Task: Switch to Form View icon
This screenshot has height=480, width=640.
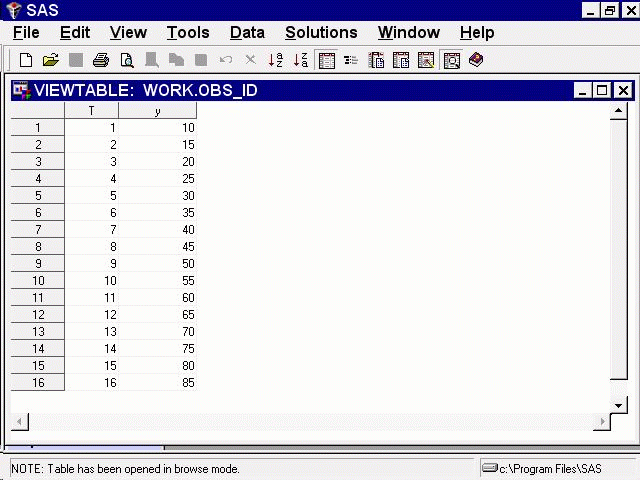Action: 351,60
